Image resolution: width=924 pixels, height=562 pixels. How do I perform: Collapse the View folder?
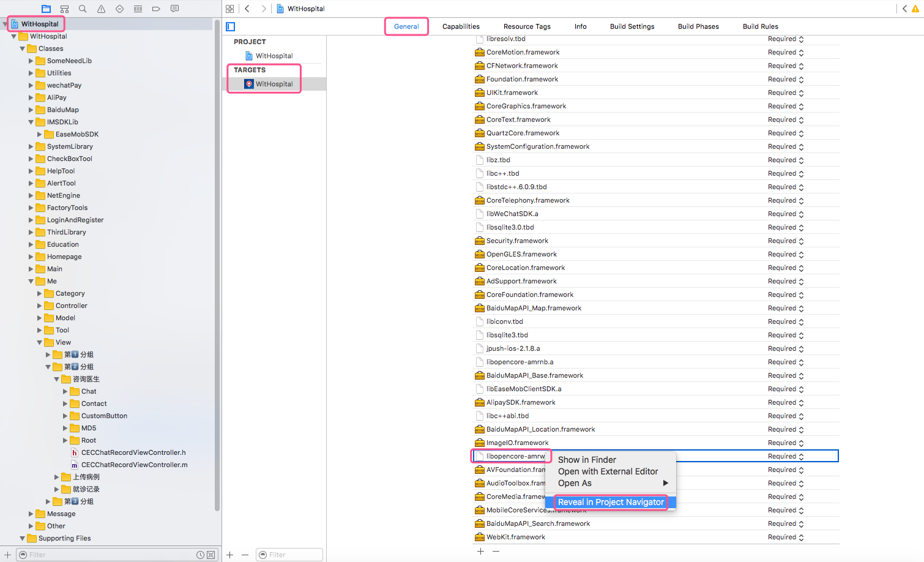tap(40, 342)
